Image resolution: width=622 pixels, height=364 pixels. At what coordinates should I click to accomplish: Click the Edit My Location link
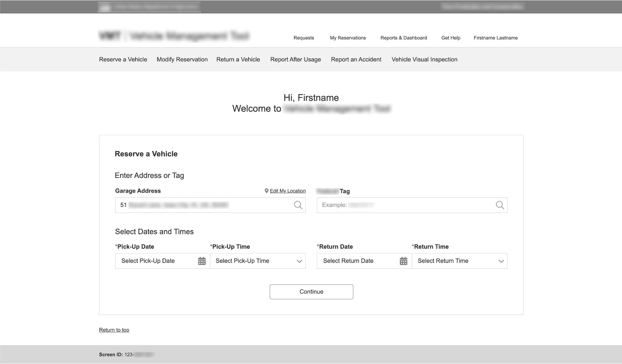pos(287,190)
